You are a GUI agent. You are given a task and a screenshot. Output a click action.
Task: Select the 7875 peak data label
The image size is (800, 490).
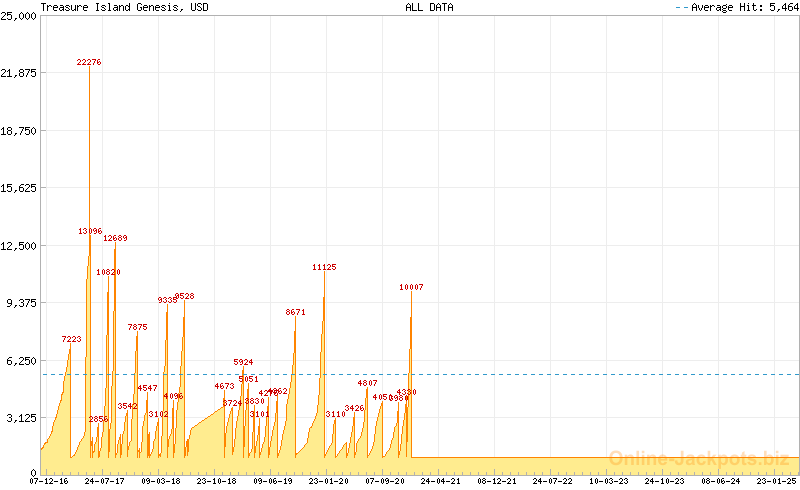point(137,327)
